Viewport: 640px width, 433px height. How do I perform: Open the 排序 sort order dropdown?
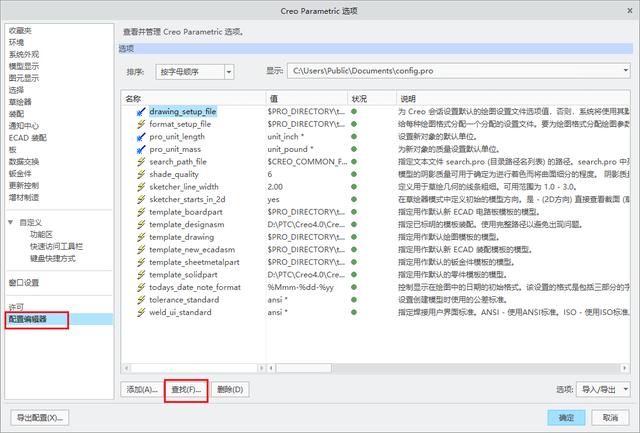tap(193, 72)
